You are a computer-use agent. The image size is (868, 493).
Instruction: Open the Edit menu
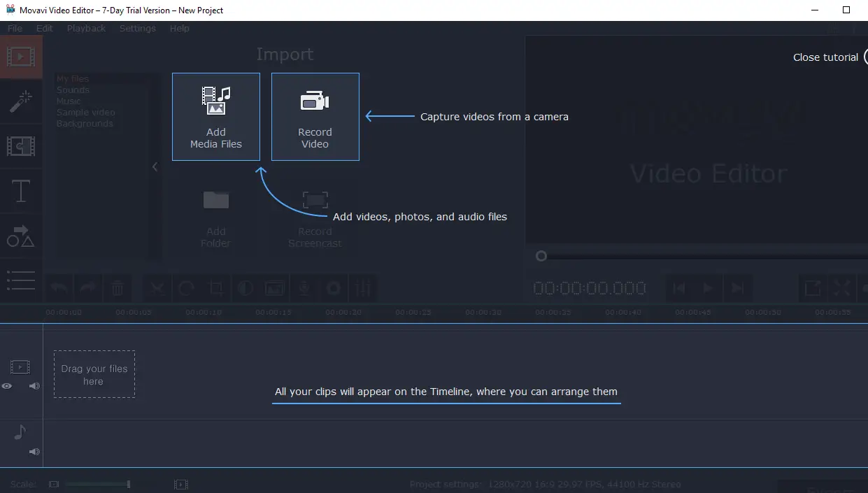(45, 28)
